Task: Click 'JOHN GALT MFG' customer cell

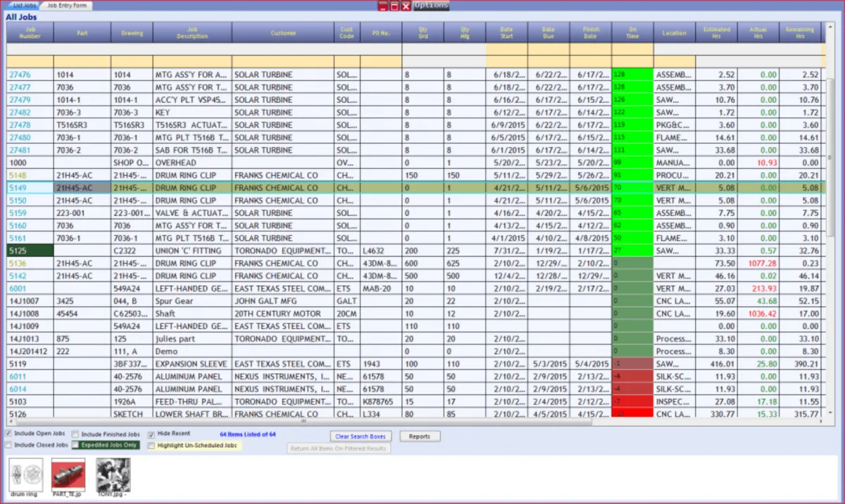Action: coord(283,301)
